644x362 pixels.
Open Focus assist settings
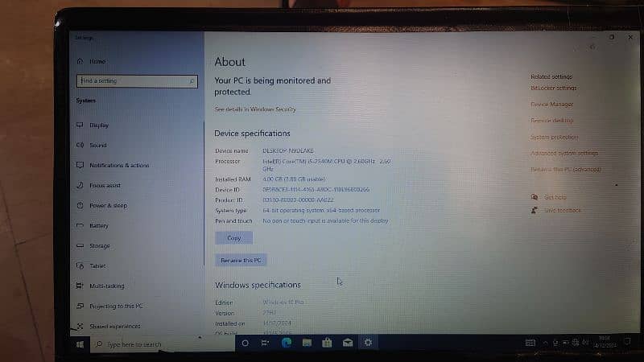[105, 186]
